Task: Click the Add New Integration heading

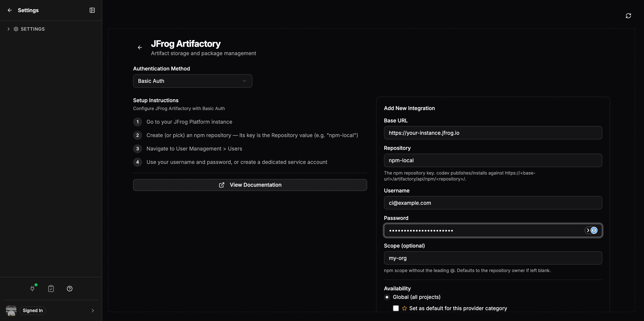Action: [x=409, y=108]
